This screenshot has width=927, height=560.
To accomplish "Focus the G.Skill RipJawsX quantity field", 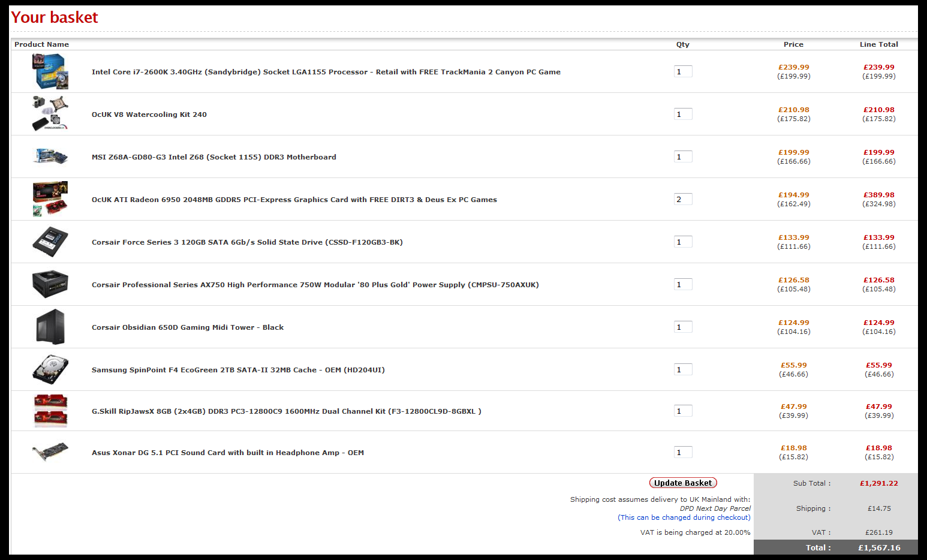I will (683, 411).
